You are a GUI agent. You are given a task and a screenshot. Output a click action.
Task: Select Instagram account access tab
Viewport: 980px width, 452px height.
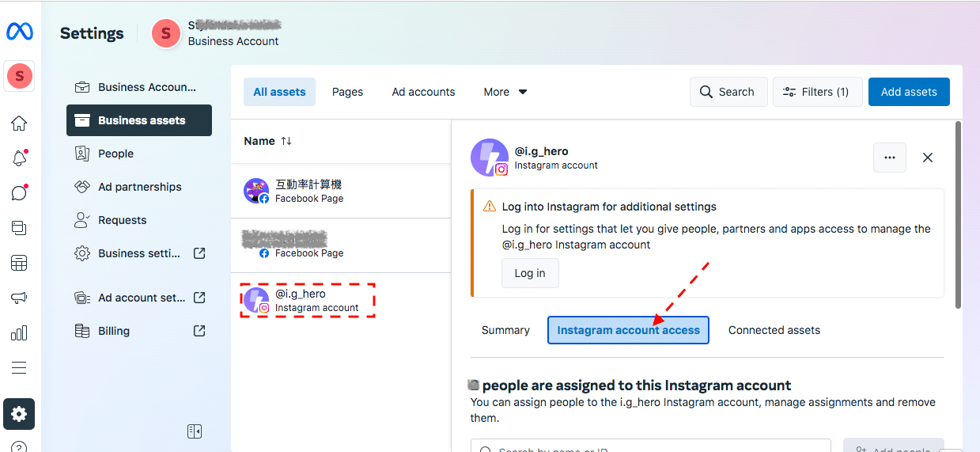tap(628, 330)
